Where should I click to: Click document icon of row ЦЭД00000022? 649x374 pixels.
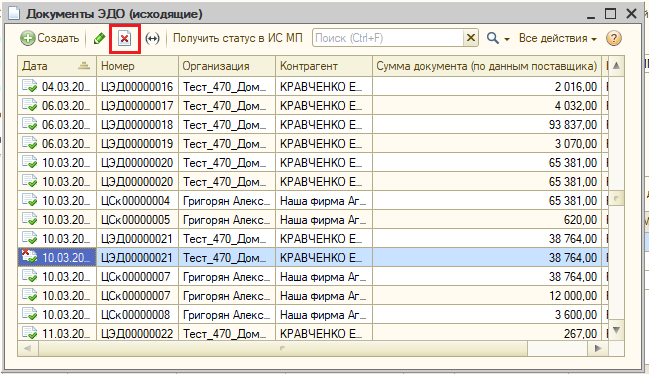pyautogui.click(x=29, y=333)
